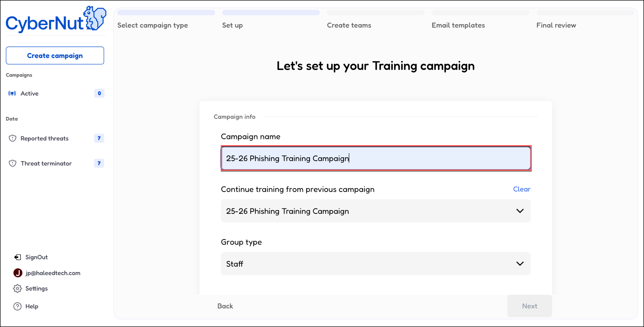Click the SignOut arrow icon
This screenshot has width=644, height=327.
pyautogui.click(x=17, y=257)
